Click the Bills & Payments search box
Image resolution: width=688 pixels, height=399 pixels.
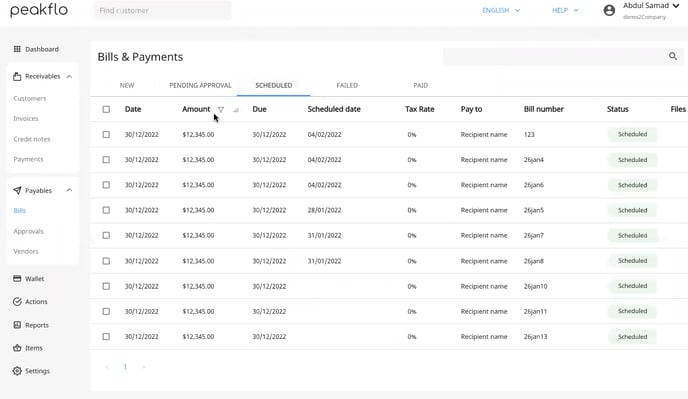[x=563, y=56]
